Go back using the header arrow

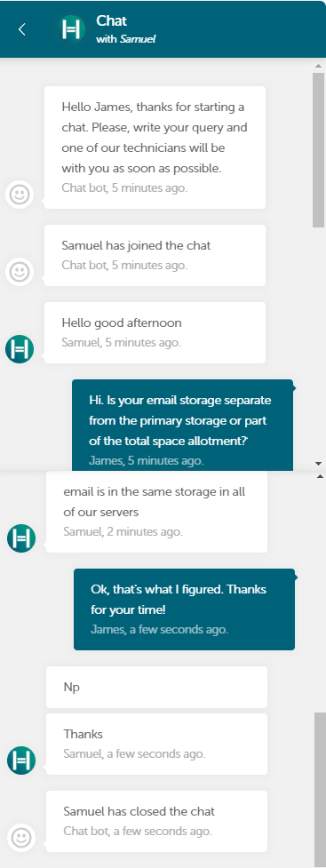click(22, 29)
